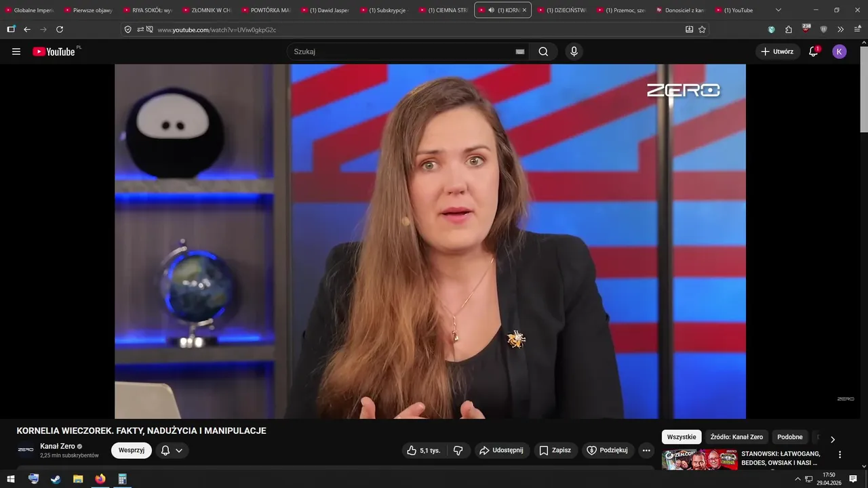Click the Wesprzyj button

(x=132, y=450)
